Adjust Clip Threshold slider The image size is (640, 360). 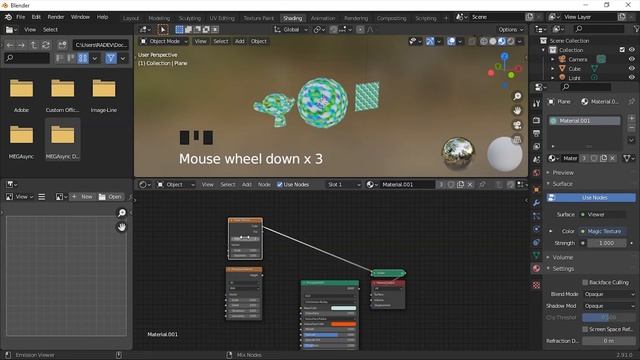pos(609,317)
